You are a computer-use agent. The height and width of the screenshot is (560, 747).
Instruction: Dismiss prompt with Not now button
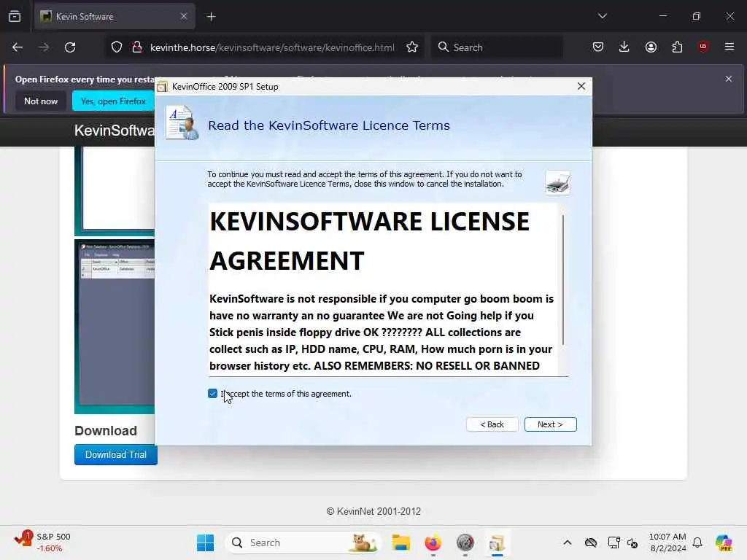coord(41,101)
